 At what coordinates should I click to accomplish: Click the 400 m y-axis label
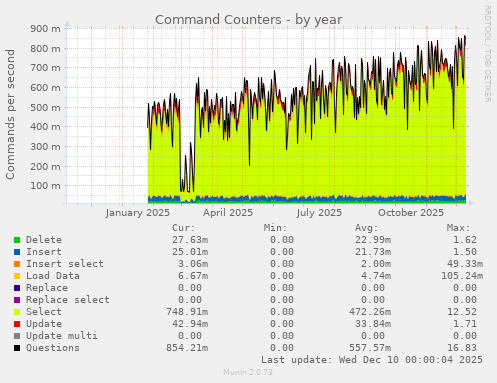point(46,127)
